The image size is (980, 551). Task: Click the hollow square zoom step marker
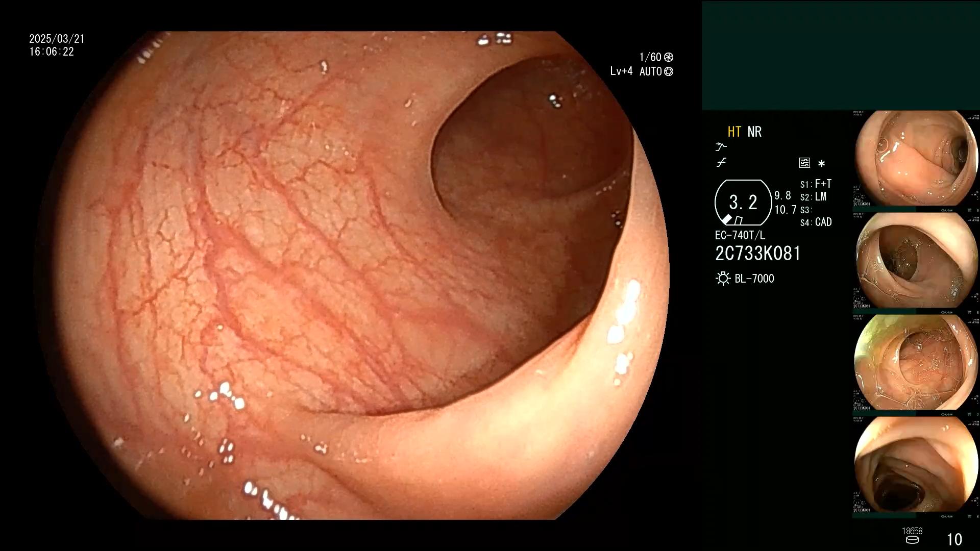pyautogui.click(x=739, y=220)
